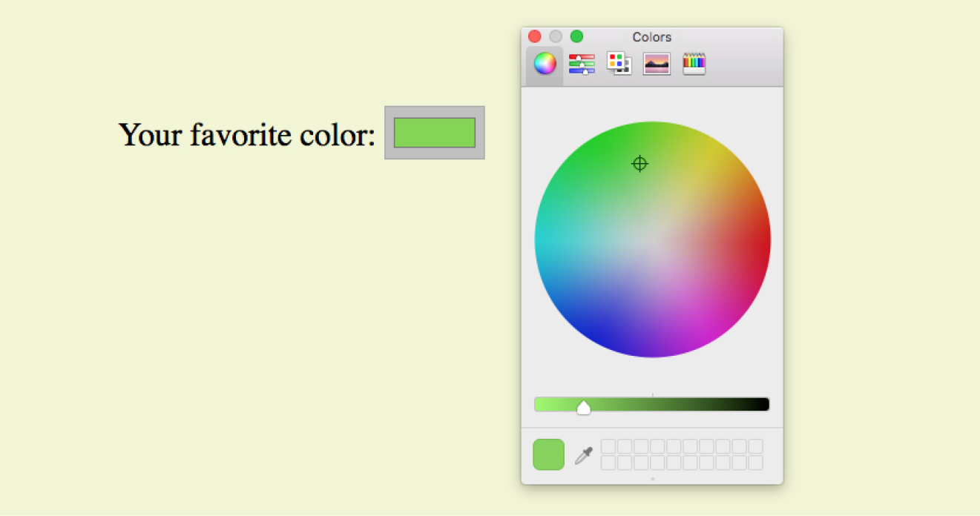Pick the eyedropper color sampler tool
This screenshot has width=980, height=516.
click(584, 455)
